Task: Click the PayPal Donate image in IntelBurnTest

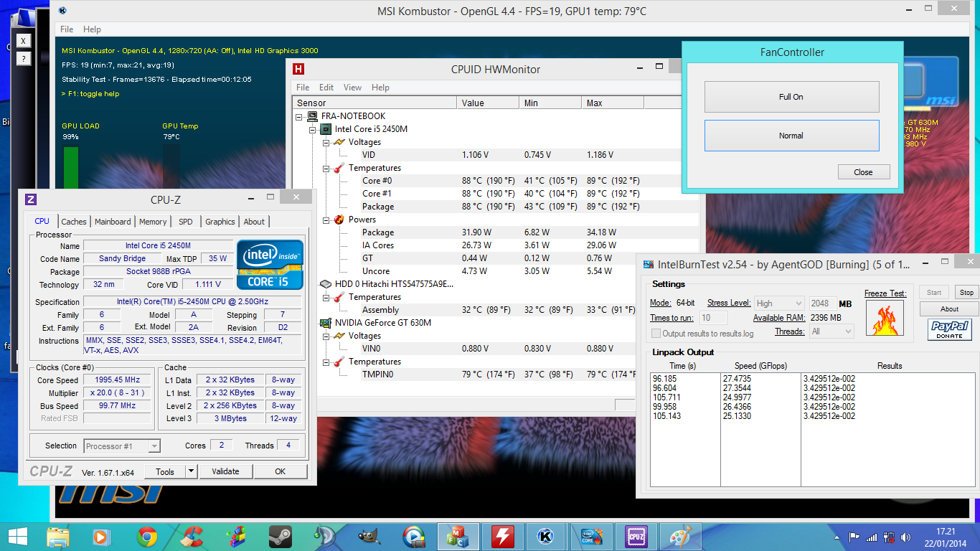Action: [x=949, y=329]
